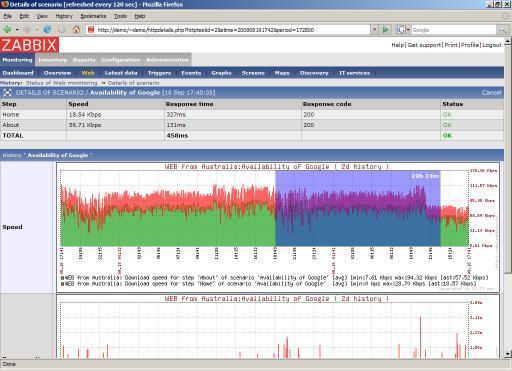Viewport: 512px width, 371px height.
Task: Open the Latest data page
Action: [121, 73]
